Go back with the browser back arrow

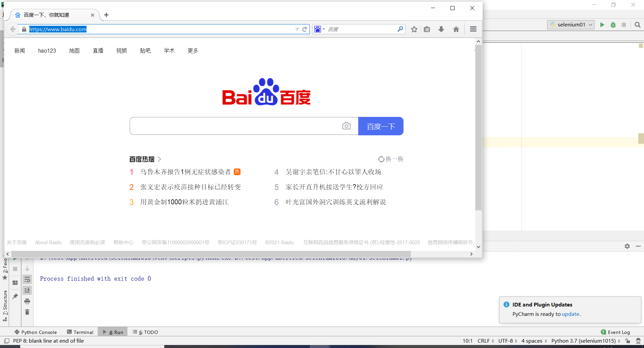pyautogui.click(x=13, y=29)
